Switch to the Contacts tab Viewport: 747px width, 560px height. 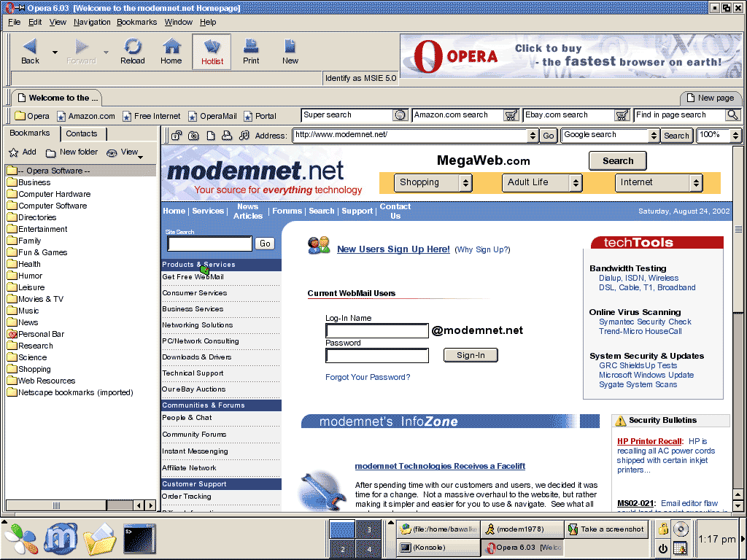click(x=82, y=133)
